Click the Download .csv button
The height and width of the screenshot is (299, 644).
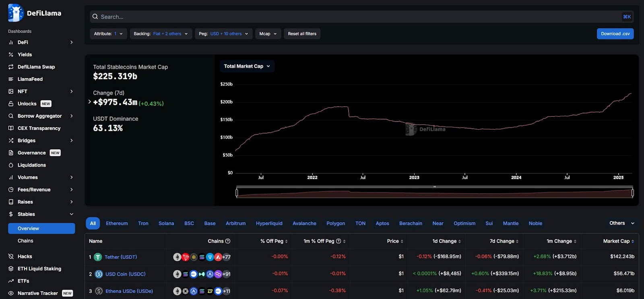[x=615, y=34]
